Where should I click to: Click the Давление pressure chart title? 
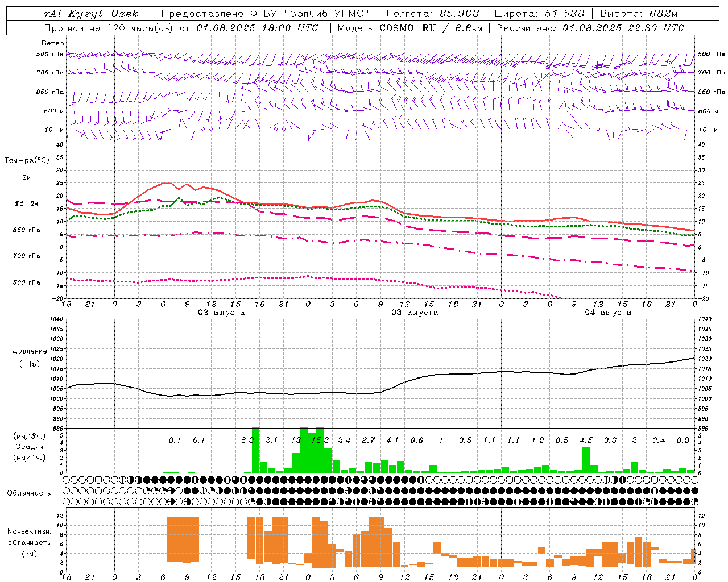pyautogui.click(x=30, y=351)
